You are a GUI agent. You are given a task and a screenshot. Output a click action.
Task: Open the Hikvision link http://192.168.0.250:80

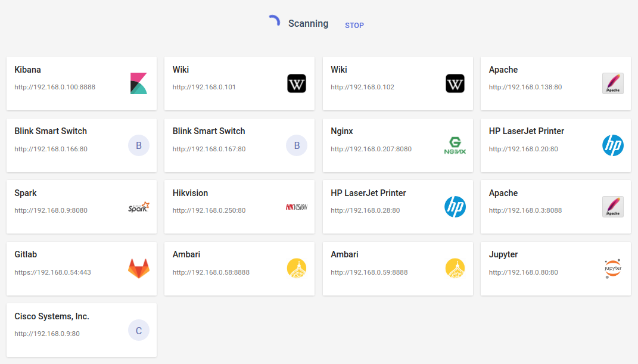209,210
